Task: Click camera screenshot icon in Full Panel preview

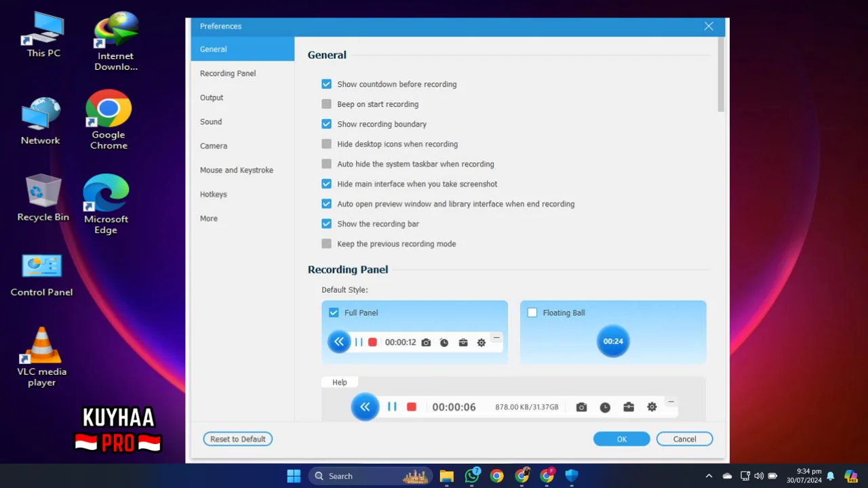Action: tap(426, 343)
